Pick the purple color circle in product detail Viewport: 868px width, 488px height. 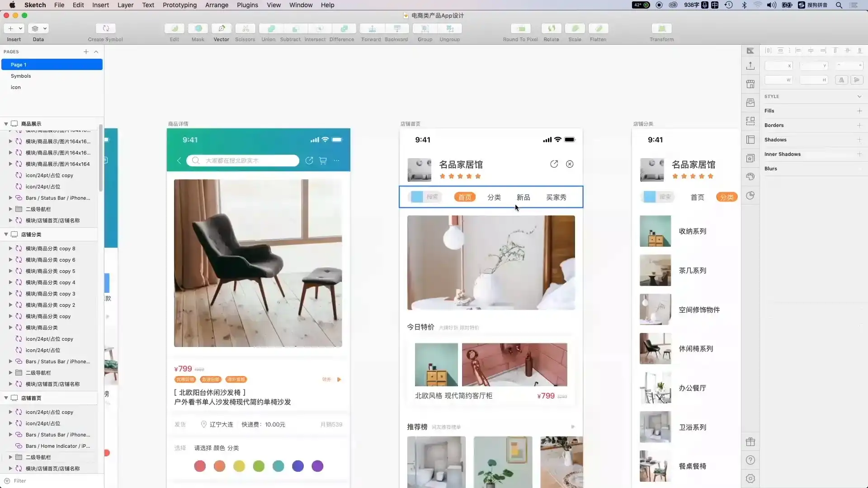317,466
